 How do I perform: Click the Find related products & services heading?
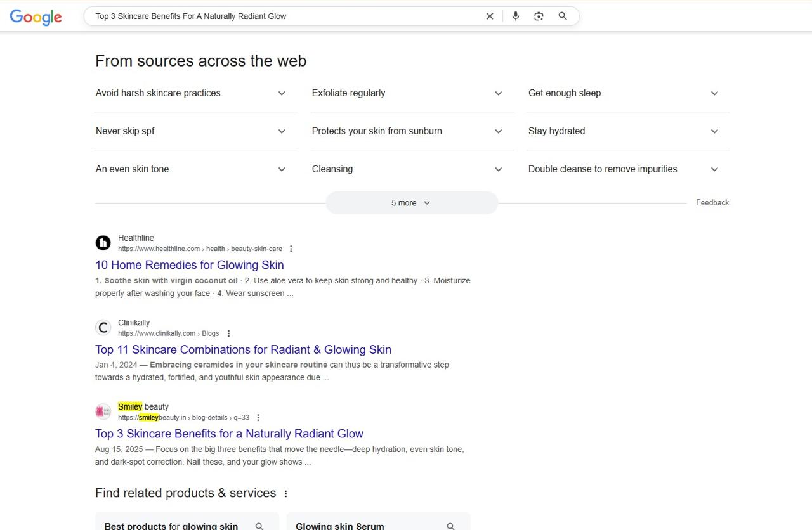[185, 493]
